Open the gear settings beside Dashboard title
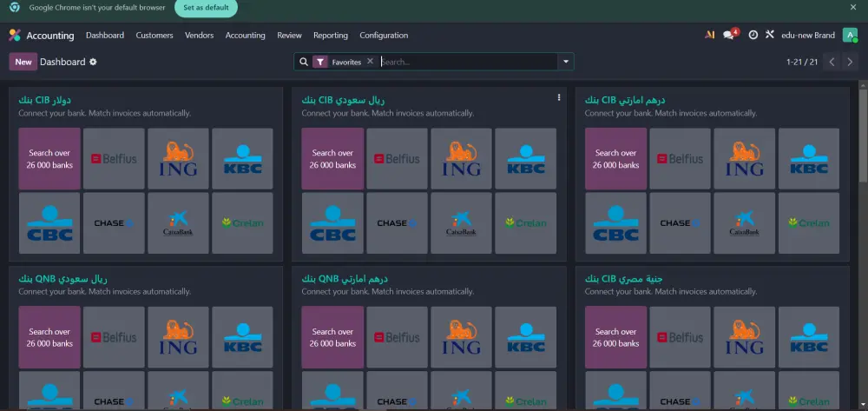This screenshot has width=868, height=411. 93,62
